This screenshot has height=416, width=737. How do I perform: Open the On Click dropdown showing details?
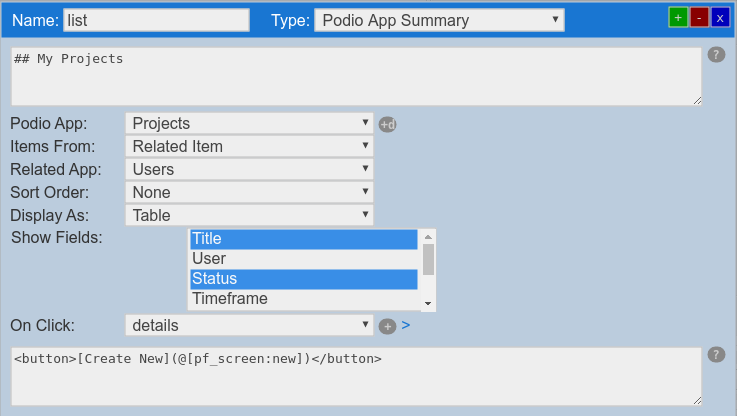click(x=249, y=325)
